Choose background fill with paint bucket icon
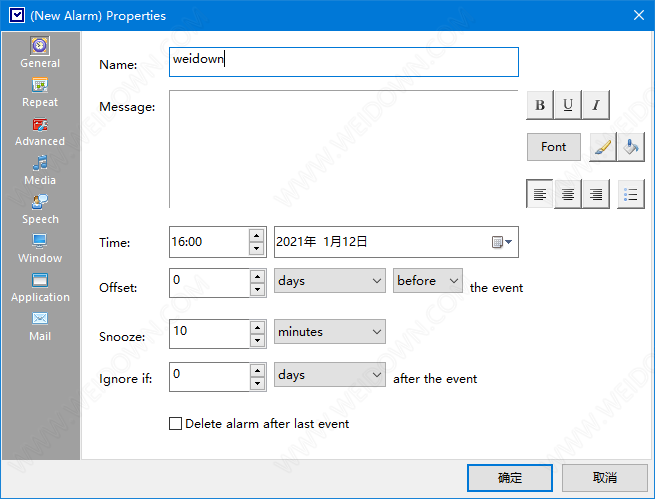655x499 pixels. pos(631,147)
